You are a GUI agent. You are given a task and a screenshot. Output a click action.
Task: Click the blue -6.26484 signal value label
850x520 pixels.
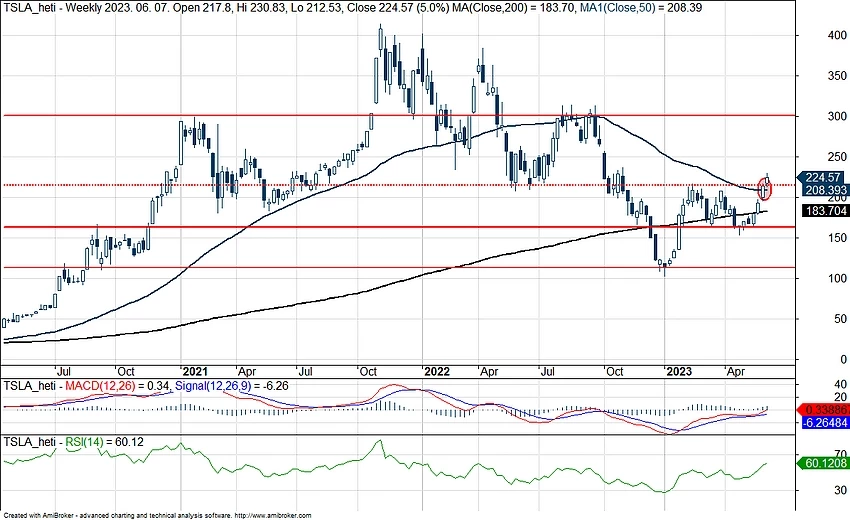click(825, 422)
